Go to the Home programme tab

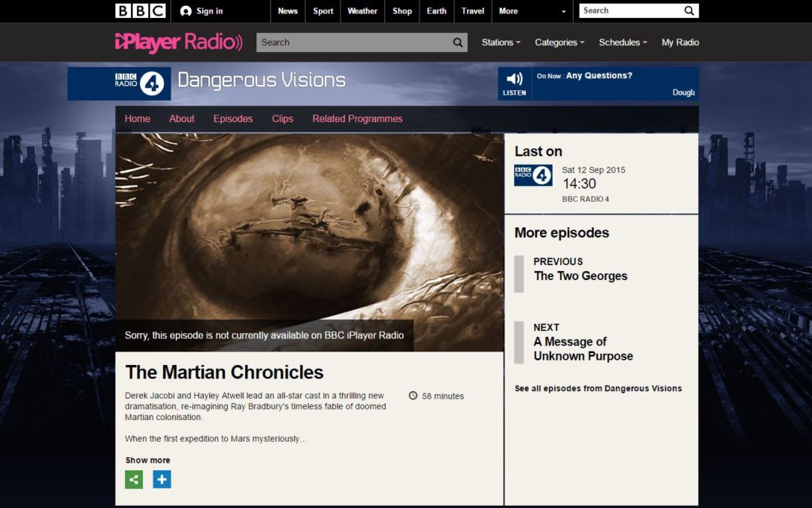(138, 119)
